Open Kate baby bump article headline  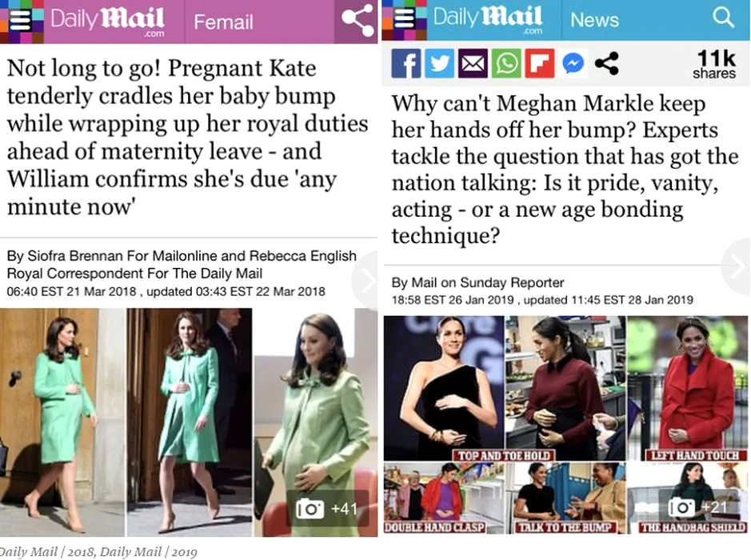(x=187, y=137)
